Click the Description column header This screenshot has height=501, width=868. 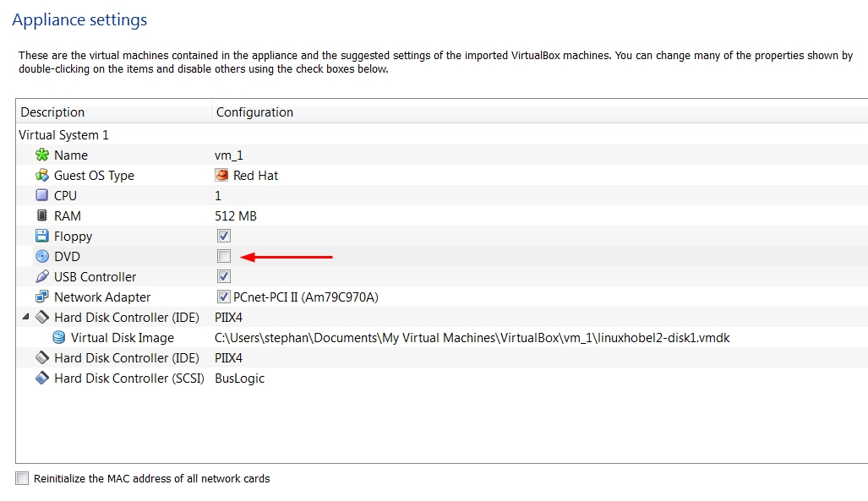52,112
